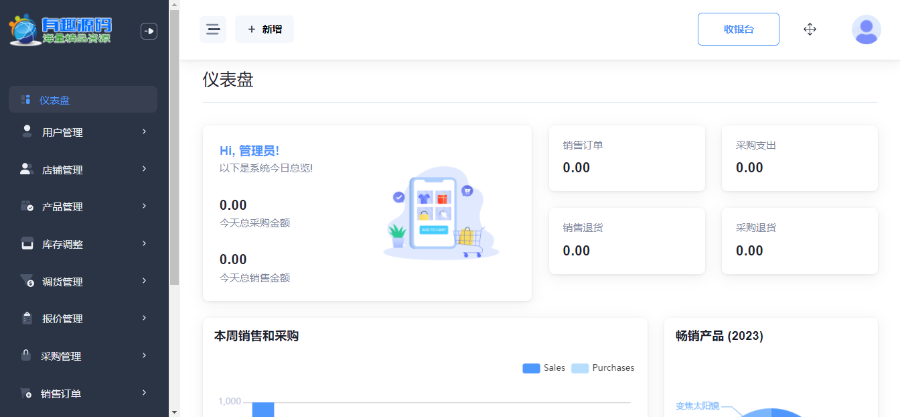Expand the 报价管理 submenu chevron
Screen dimensions: 900x417
point(144,318)
